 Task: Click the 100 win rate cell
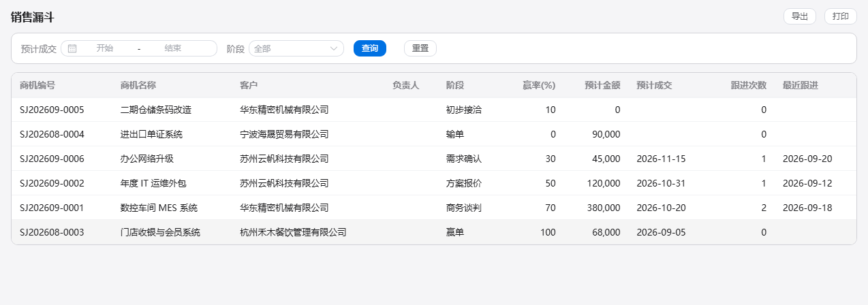click(x=548, y=232)
